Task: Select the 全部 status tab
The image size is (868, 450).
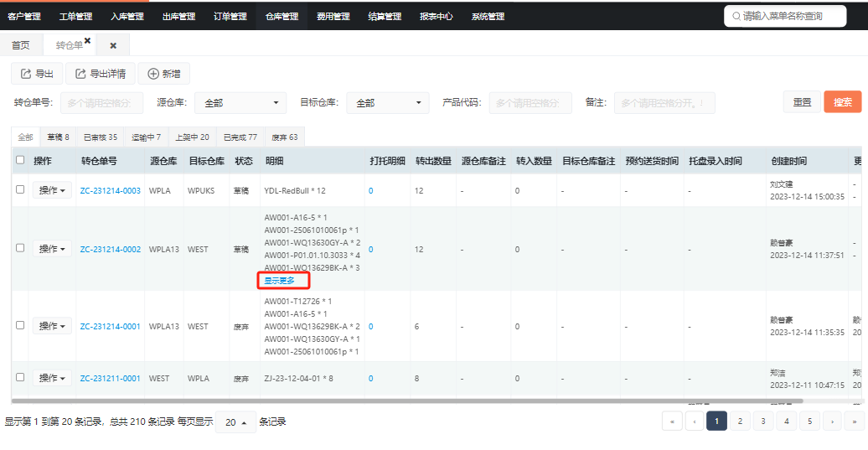Action: tap(25, 137)
